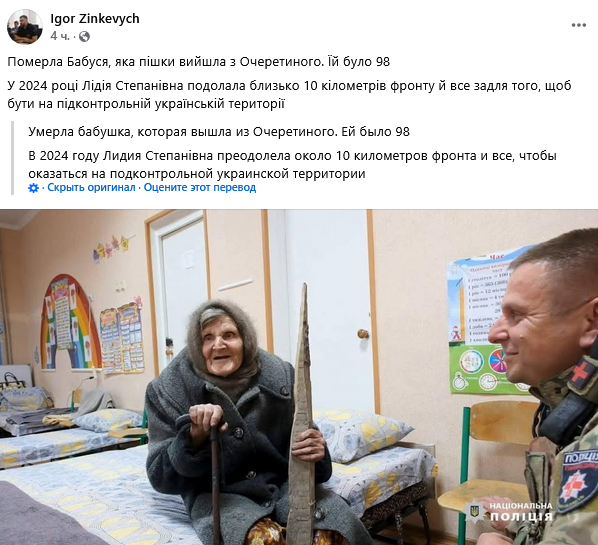Open translation settings gear icon
The height and width of the screenshot is (545, 598).
34,188
